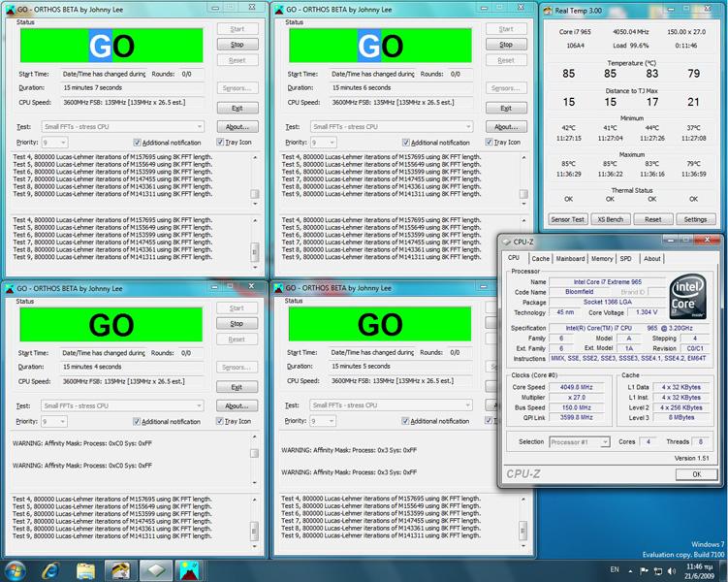Open the Test dropdown in the 15 minutes 6 seconds window

click(x=392, y=126)
